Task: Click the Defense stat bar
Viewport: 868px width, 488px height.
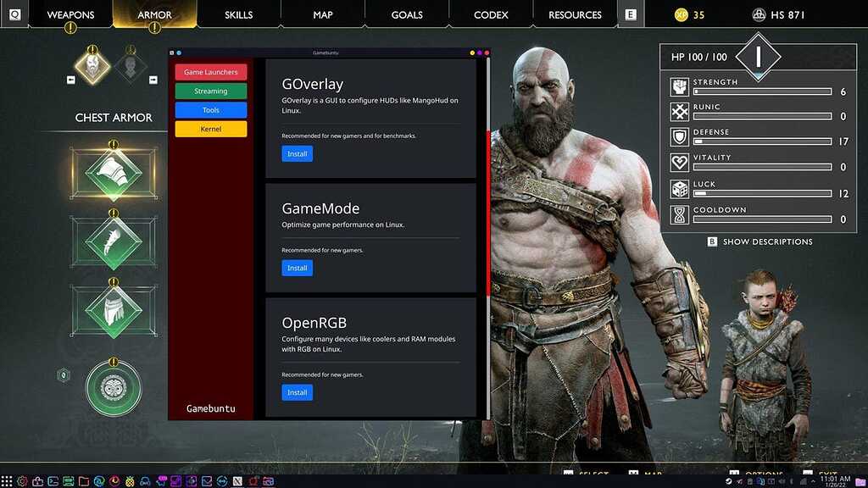Action: [761, 142]
